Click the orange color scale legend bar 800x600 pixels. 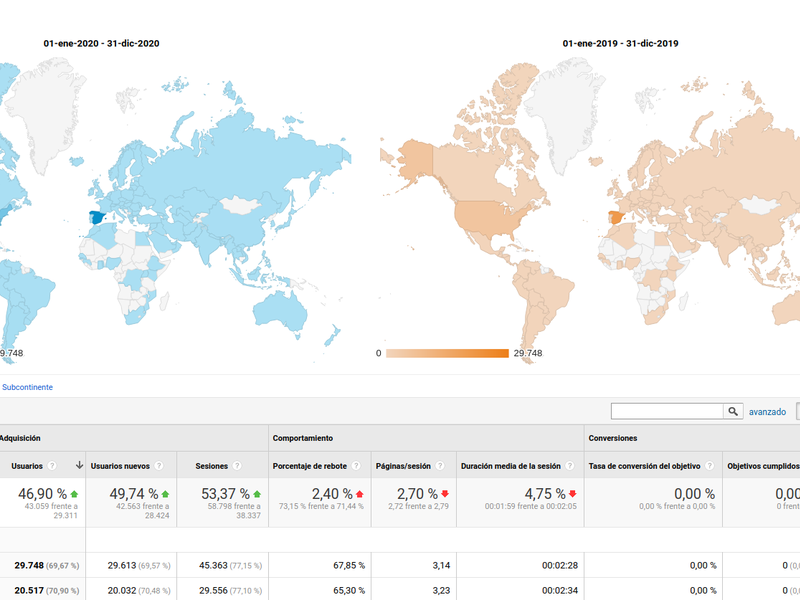[447, 353]
